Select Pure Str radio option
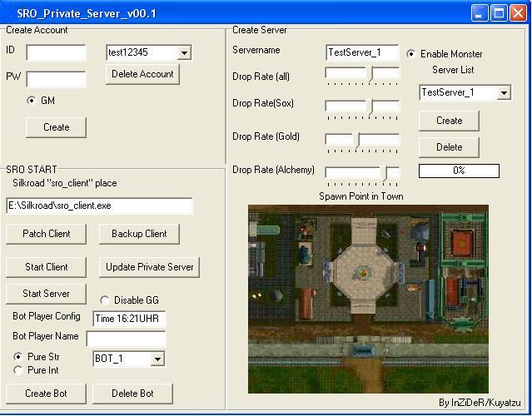532x416 pixels. (18, 357)
